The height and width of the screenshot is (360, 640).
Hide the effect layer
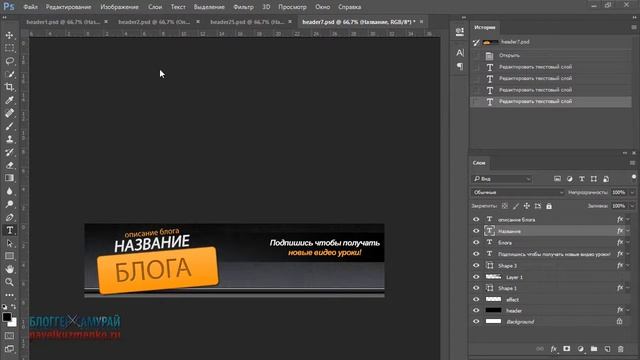pos(476,300)
